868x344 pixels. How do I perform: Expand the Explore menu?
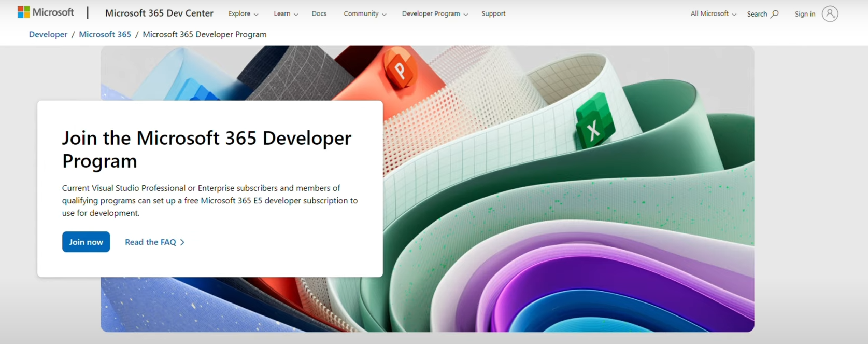pyautogui.click(x=243, y=14)
